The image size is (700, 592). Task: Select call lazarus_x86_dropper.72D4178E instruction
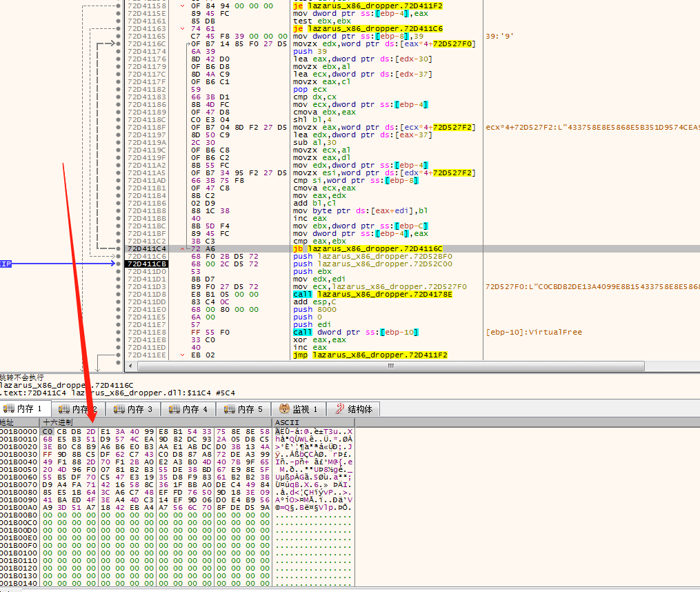click(x=373, y=295)
